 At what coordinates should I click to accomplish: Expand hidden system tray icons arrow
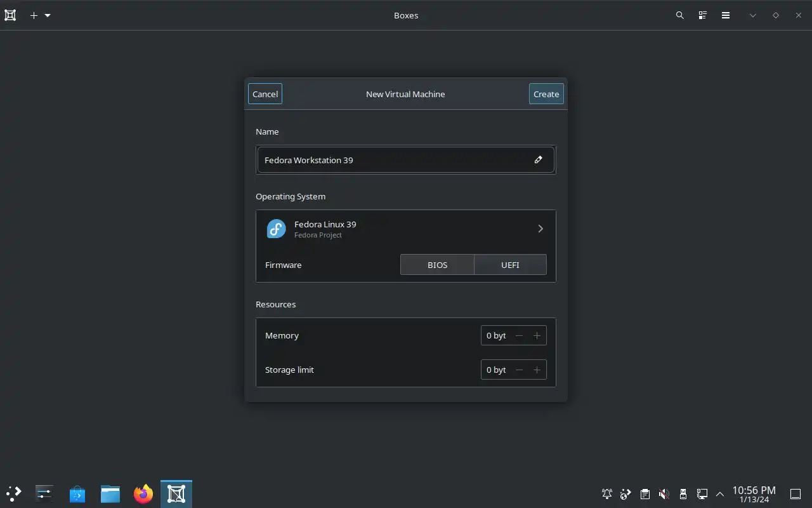tap(720, 493)
